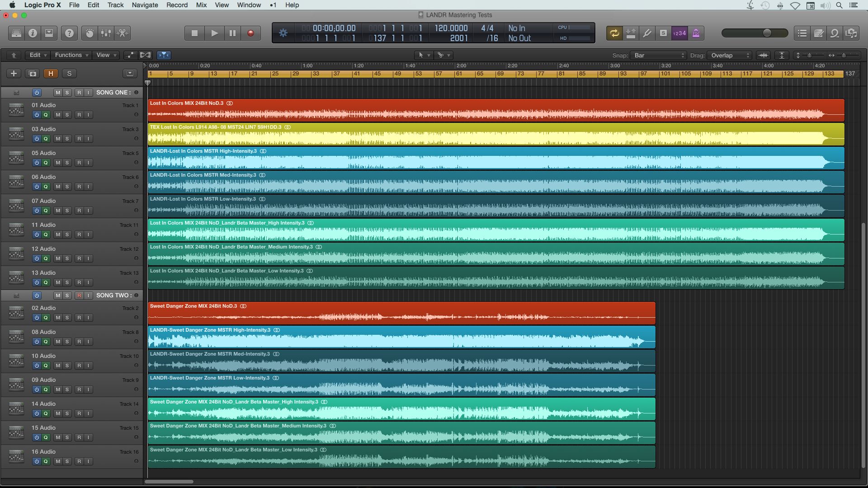The height and width of the screenshot is (488, 868).
Task: Select LANDR-Sweet Danger Zone MSTR High-Intensity.3 region
Action: coord(401,337)
